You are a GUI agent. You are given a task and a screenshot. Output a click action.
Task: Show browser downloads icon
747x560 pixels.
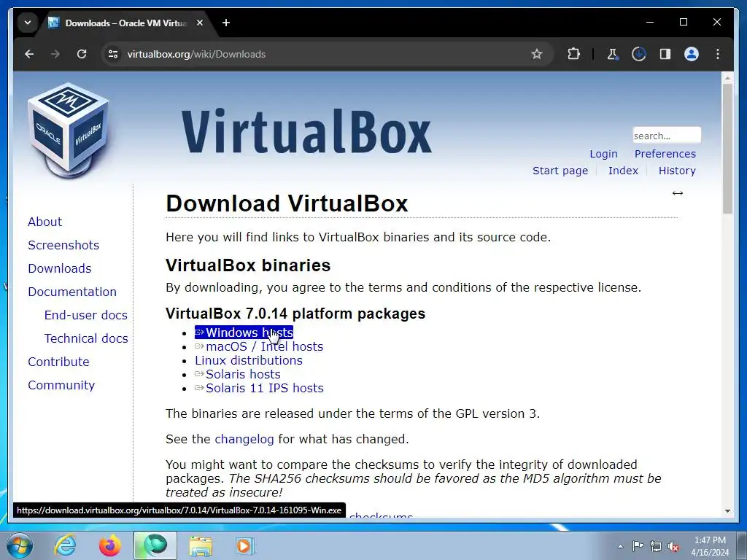point(639,54)
